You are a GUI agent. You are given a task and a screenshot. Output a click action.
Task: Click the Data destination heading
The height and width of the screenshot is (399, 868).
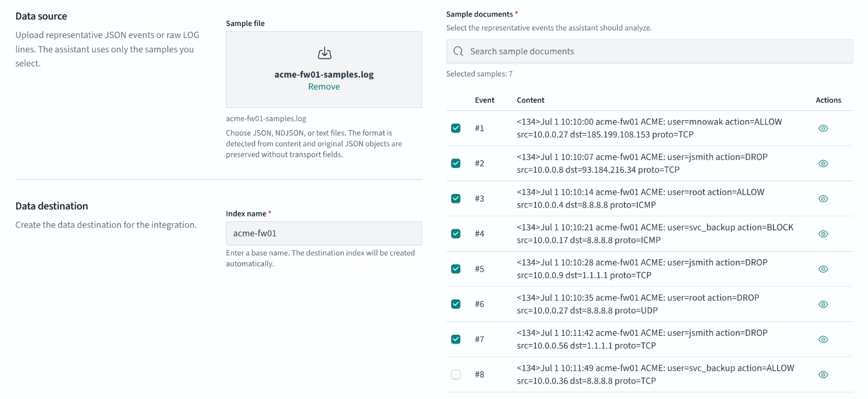coord(51,206)
